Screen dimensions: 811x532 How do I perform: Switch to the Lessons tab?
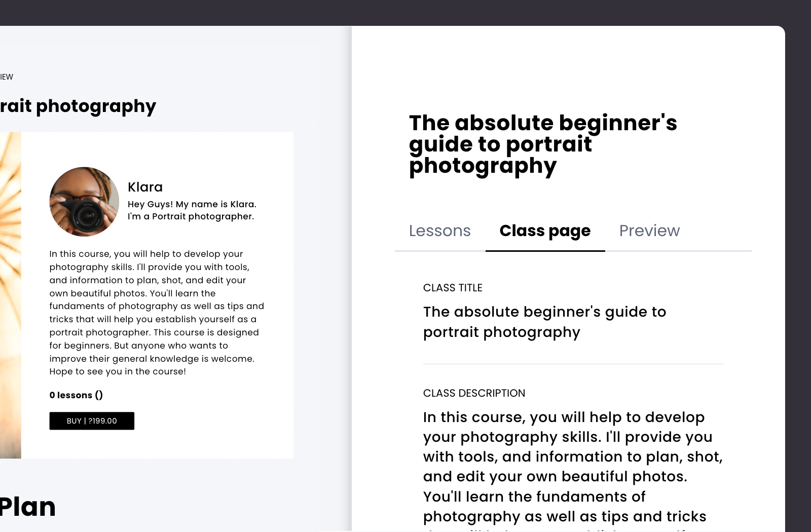click(x=439, y=231)
